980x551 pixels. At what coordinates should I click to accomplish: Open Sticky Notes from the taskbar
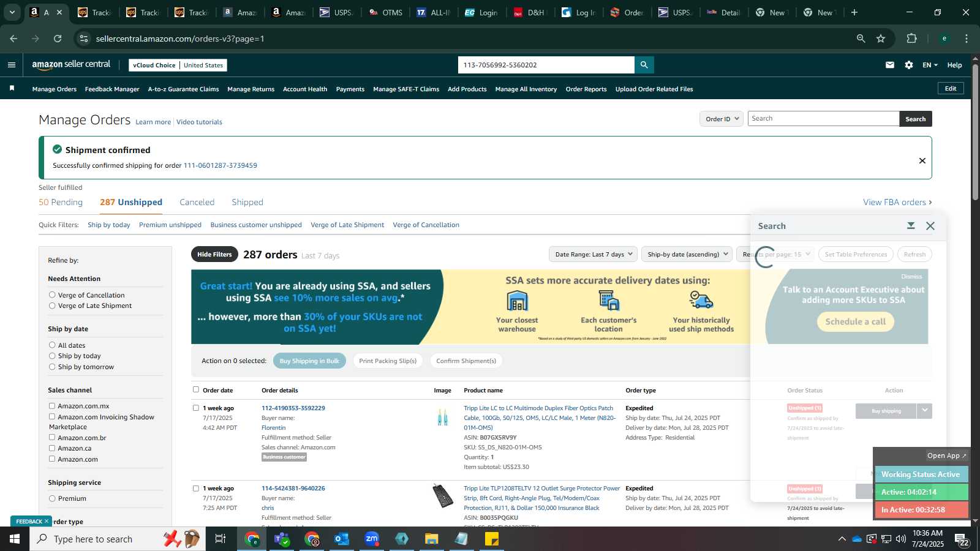(492, 539)
